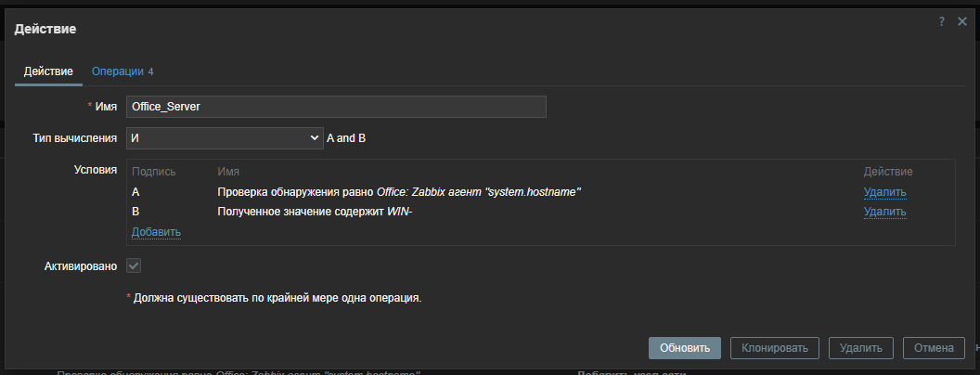
Task: Click the condition A description text
Action: point(399,192)
